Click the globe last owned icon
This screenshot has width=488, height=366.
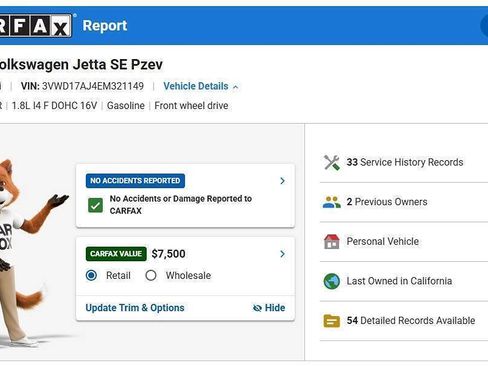[x=332, y=281]
